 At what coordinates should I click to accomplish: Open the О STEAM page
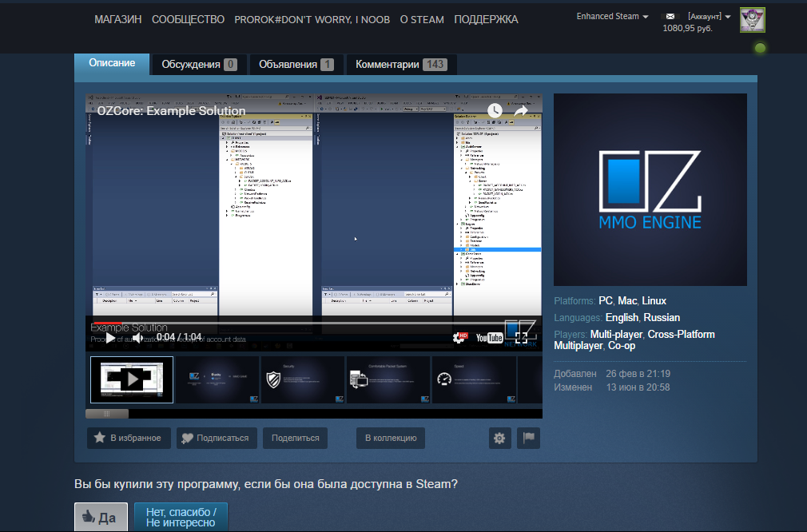(x=422, y=19)
